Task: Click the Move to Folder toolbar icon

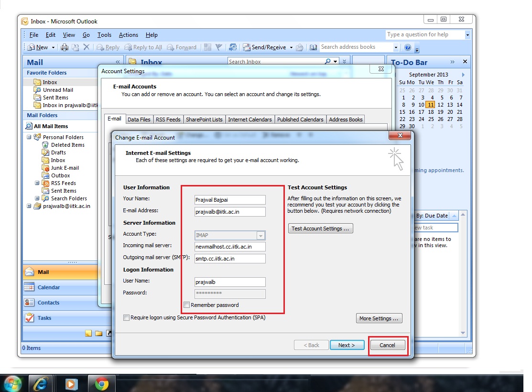Action: pos(76,47)
